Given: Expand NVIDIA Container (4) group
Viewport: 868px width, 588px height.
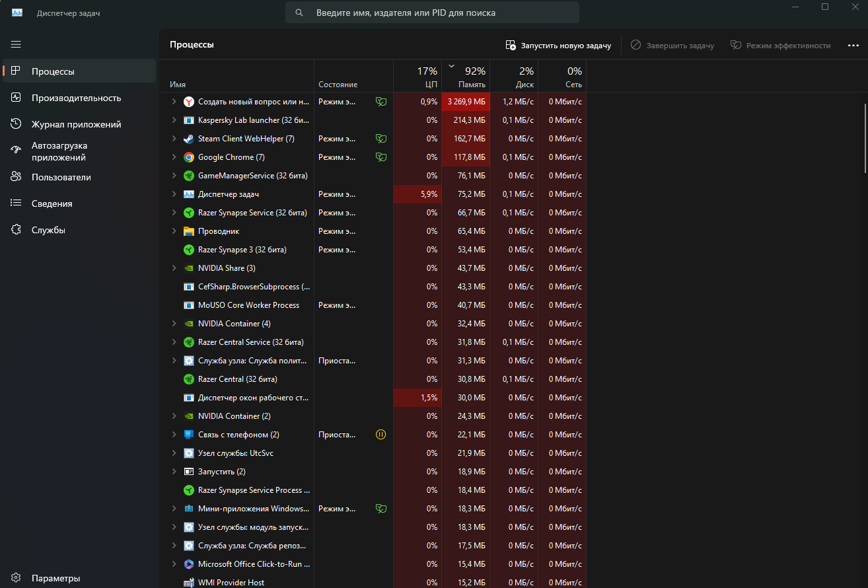Looking at the screenshot, I should click(x=174, y=324).
